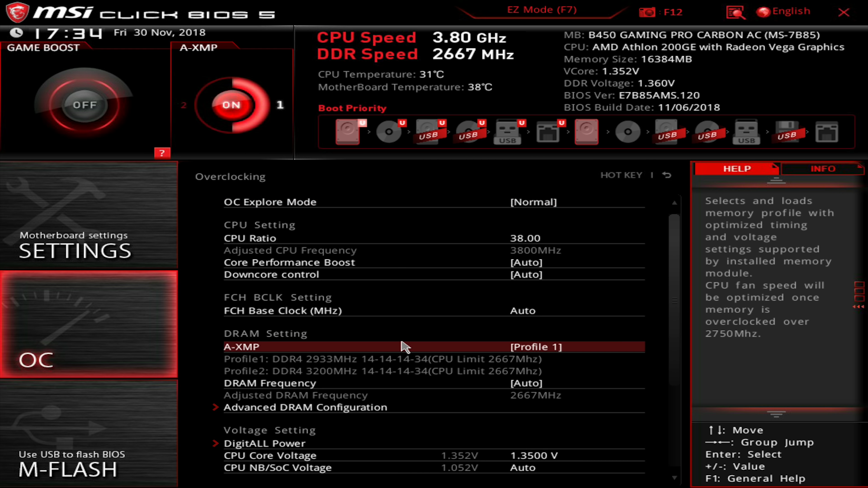Click the first hard disk boot device icon
The width and height of the screenshot is (868, 488).
(x=348, y=132)
